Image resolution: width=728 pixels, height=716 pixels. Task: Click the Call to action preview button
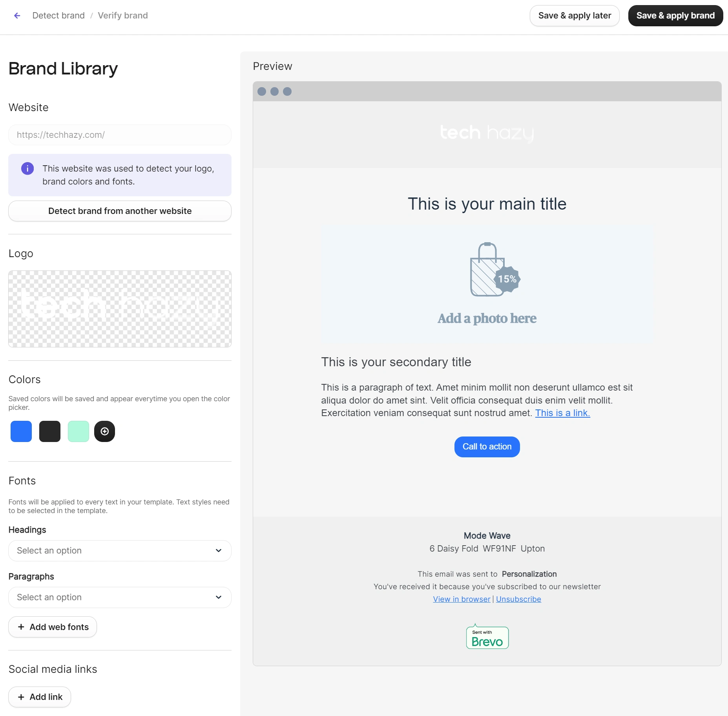click(487, 447)
